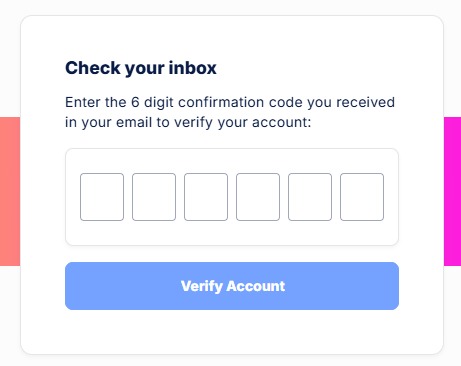
Task: Click the word 'received' in the instructions
Action: click(365, 102)
